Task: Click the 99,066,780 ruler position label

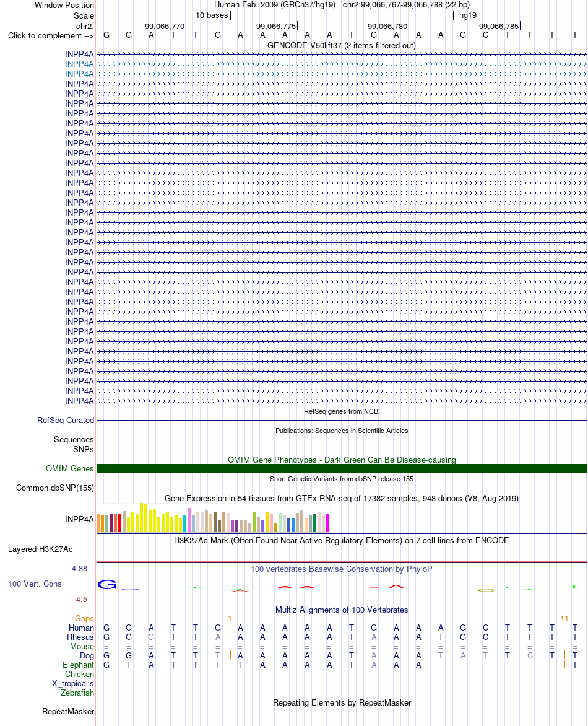Action: point(387,27)
